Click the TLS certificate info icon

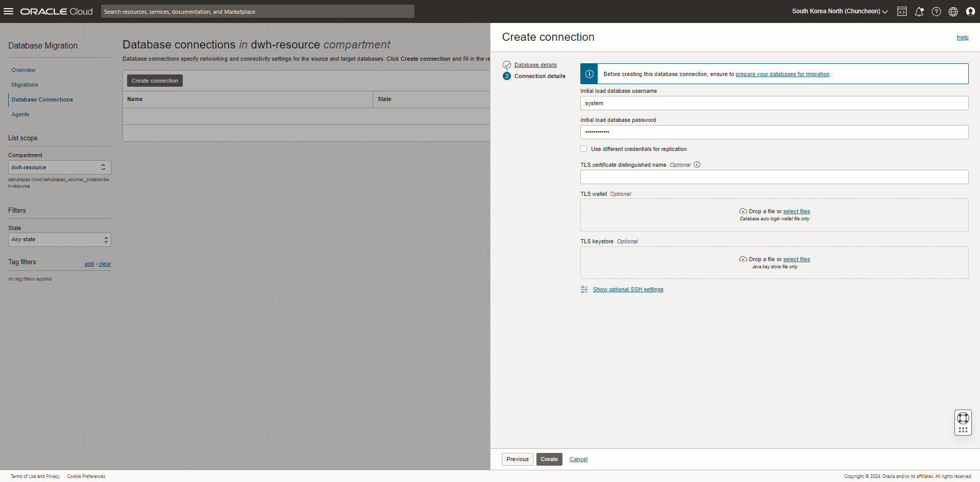[x=697, y=165]
